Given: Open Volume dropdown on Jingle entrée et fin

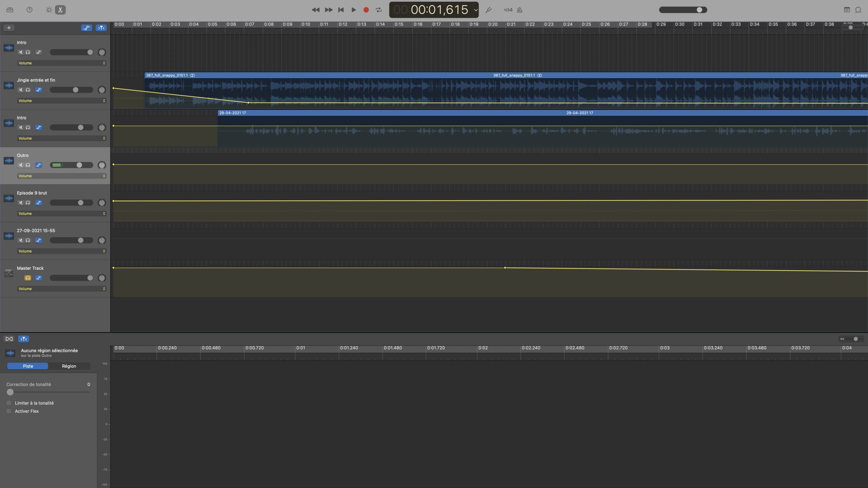Looking at the screenshot, I should [62, 101].
